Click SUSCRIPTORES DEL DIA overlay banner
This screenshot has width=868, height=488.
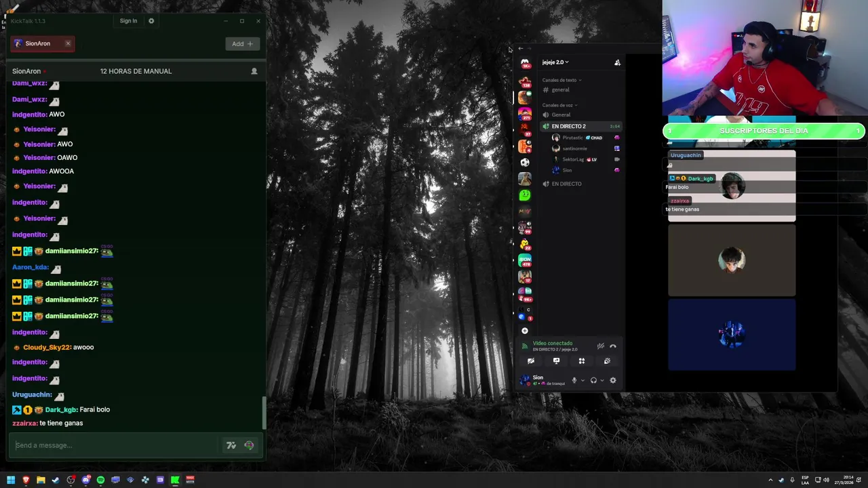tap(764, 131)
